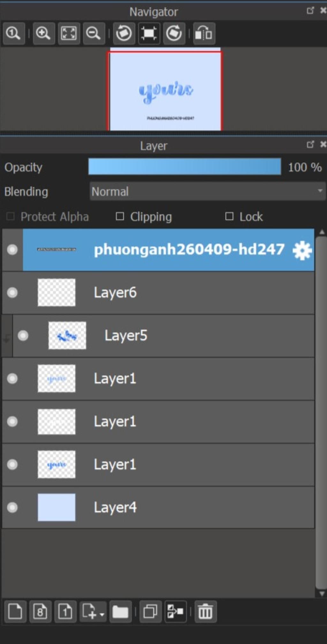Image resolution: width=327 pixels, height=644 pixels.
Task: Enable the Lock checkbox
Action: pyautogui.click(x=229, y=216)
